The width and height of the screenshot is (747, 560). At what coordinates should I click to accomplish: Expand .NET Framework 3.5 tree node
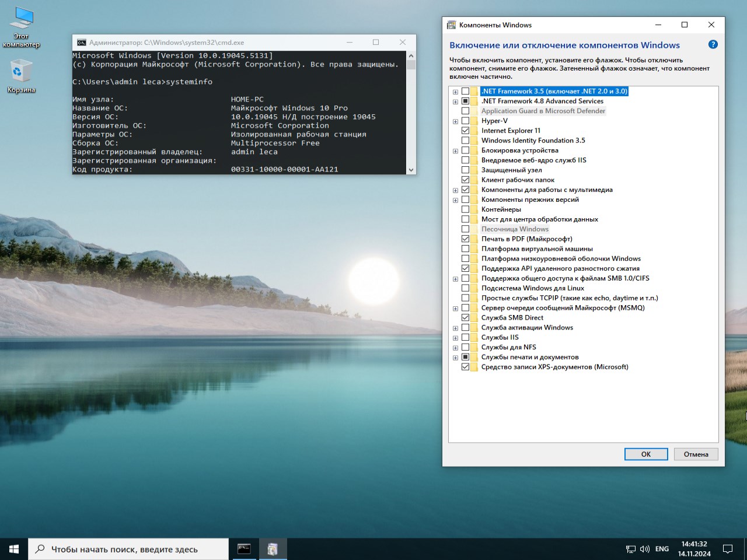tap(455, 92)
